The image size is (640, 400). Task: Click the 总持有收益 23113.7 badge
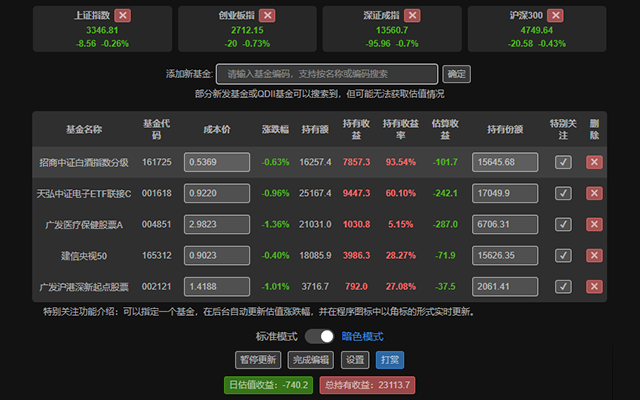click(x=367, y=385)
